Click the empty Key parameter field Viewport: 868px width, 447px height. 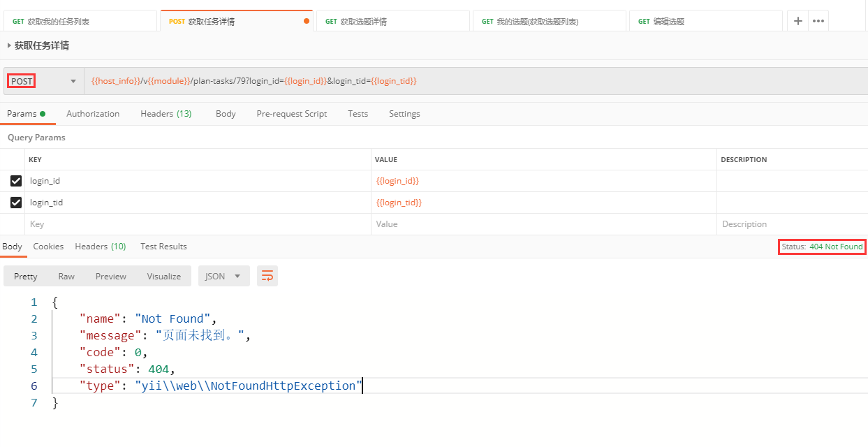coord(196,224)
